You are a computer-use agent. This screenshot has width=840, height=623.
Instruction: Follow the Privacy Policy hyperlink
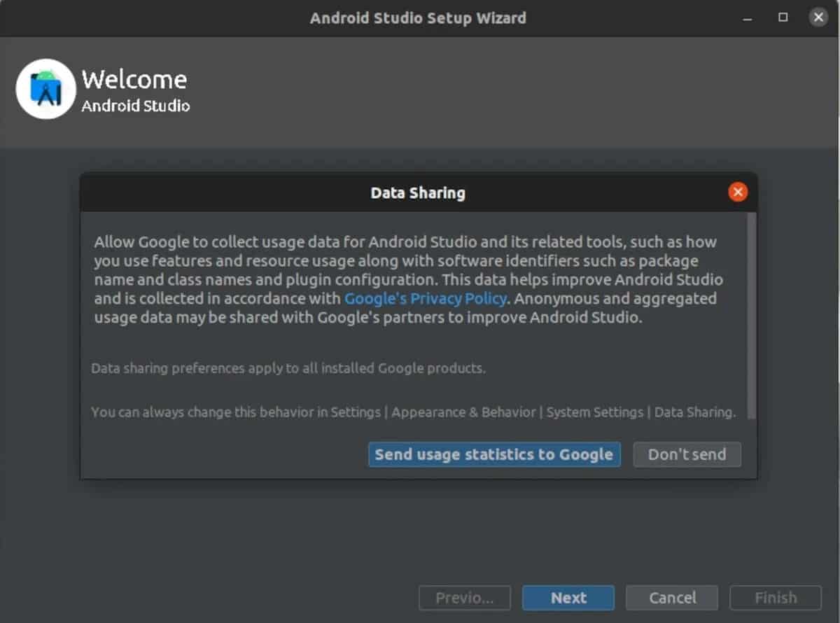(424, 299)
